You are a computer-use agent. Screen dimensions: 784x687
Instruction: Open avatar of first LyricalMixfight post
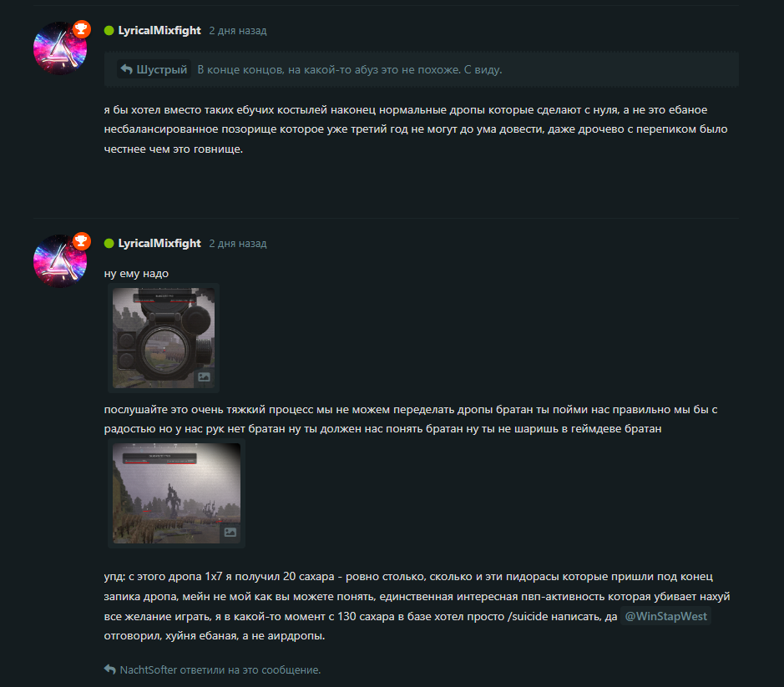coord(60,48)
